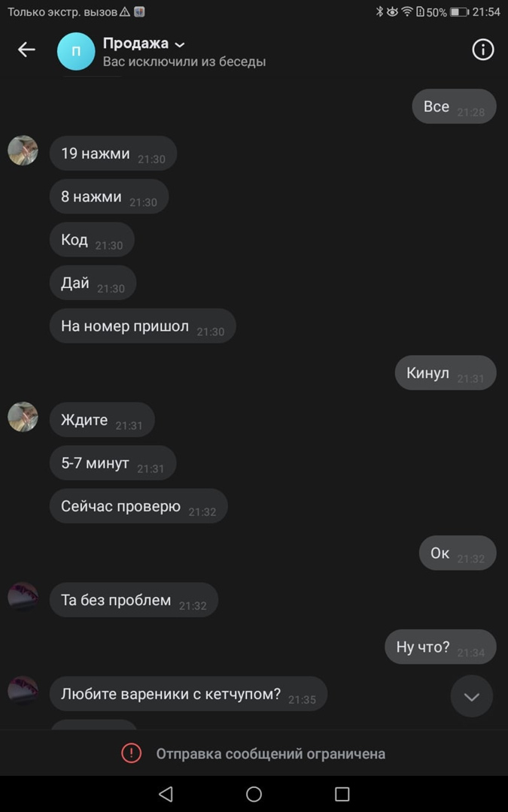Image resolution: width=508 pixels, height=812 pixels.
Task: Tap the Продажа group avatar
Action: click(76, 51)
